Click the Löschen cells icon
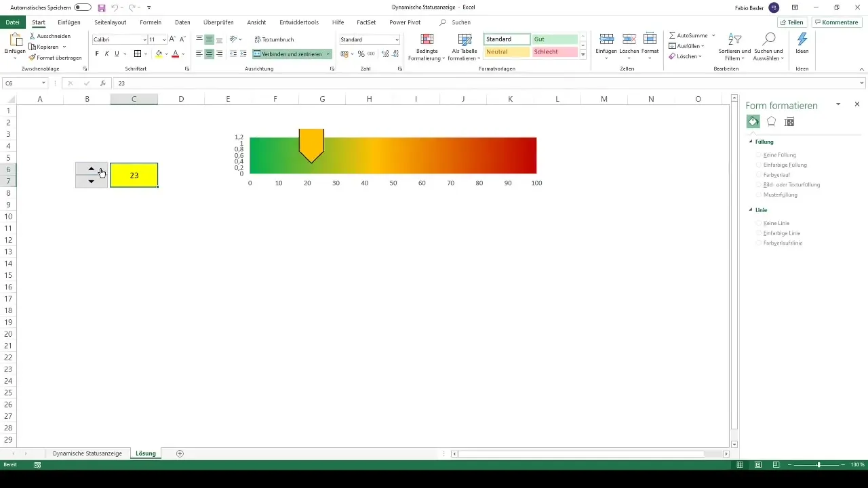Image resolution: width=868 pixels, height=488 pixels. click(629, 39)
